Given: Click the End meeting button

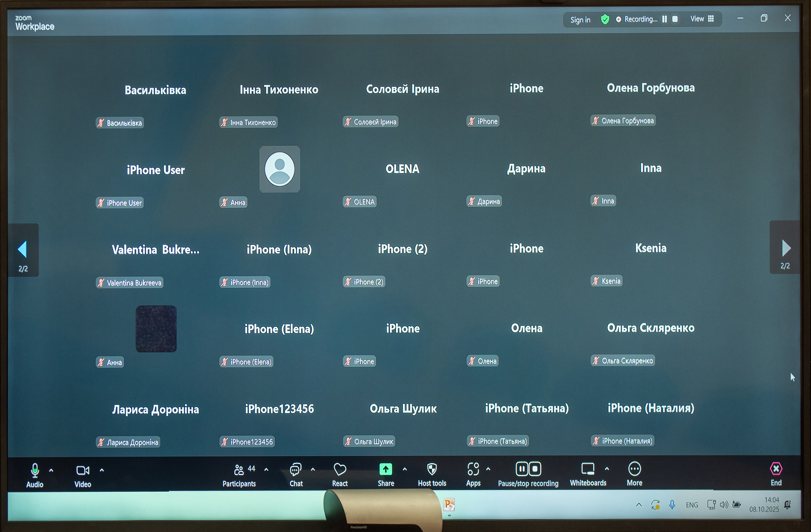Looking at the screenshot, I should click(x=776, y=469).
